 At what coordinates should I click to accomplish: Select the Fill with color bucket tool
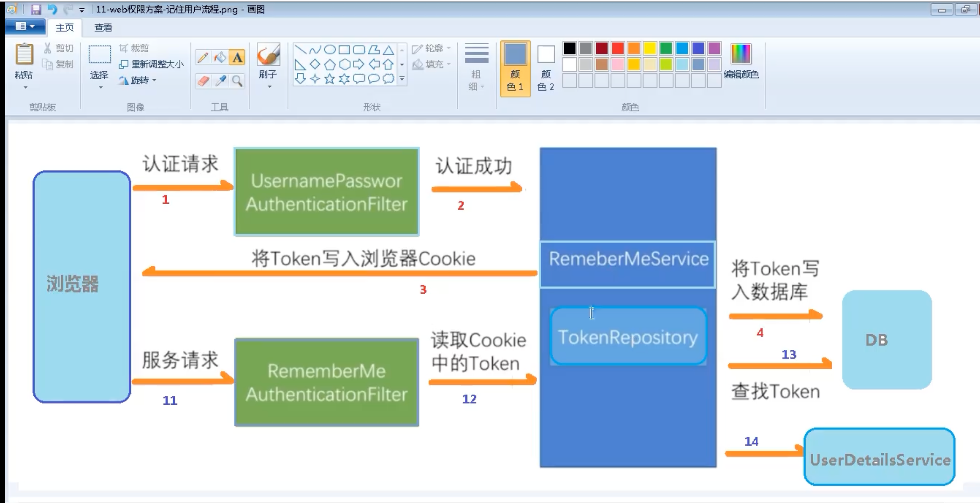tap(220, 58)
